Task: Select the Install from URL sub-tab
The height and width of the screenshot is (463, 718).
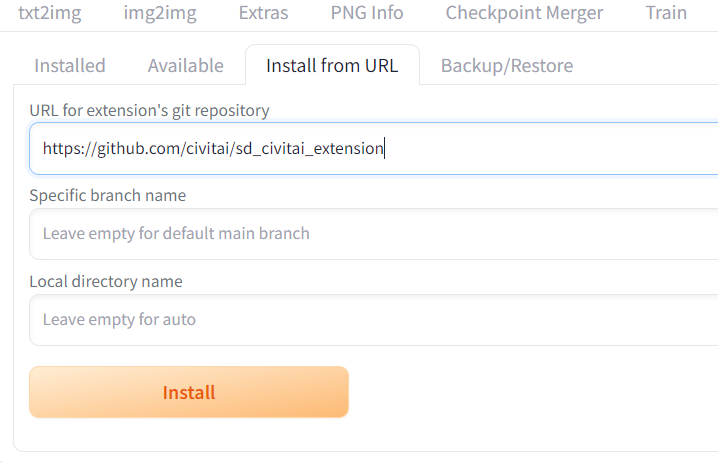Action: (x=332, y=66)
